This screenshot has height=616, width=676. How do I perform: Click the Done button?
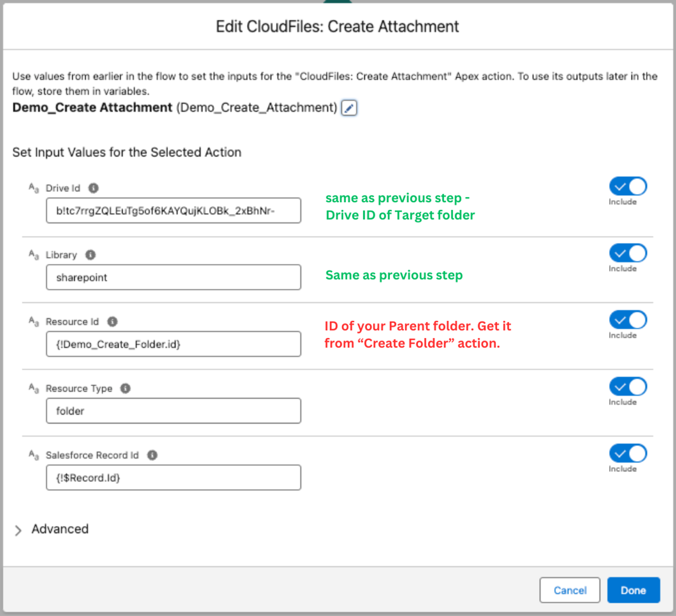tap(633, 590)
